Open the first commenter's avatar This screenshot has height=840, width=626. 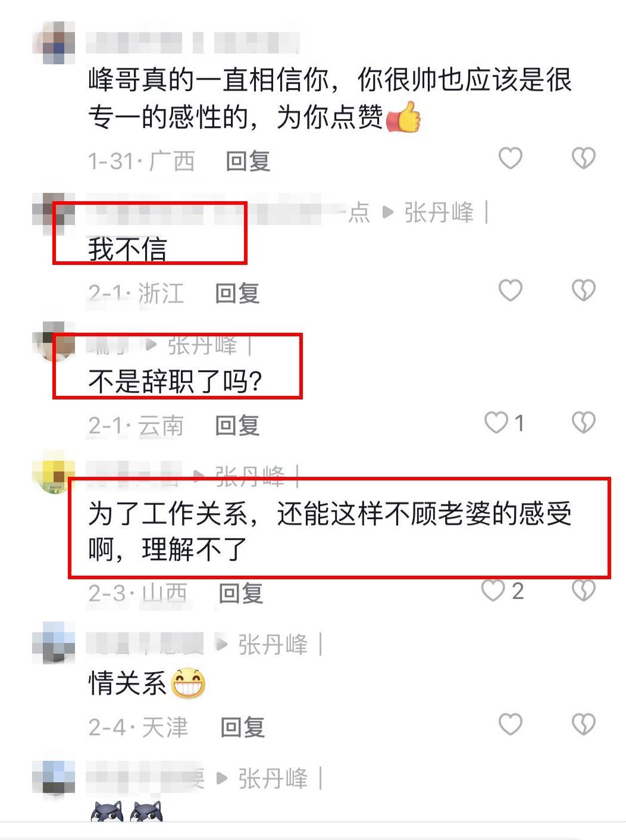coord(54,43)
